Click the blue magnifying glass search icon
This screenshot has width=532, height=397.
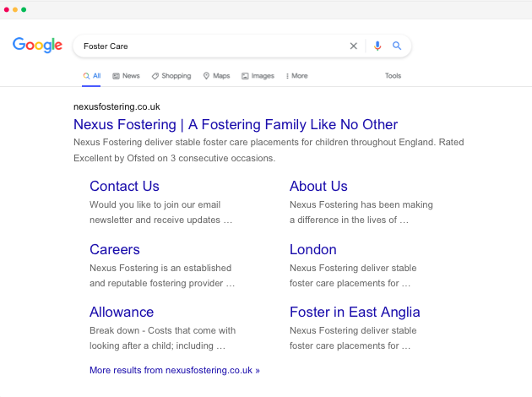click(397, 46)
